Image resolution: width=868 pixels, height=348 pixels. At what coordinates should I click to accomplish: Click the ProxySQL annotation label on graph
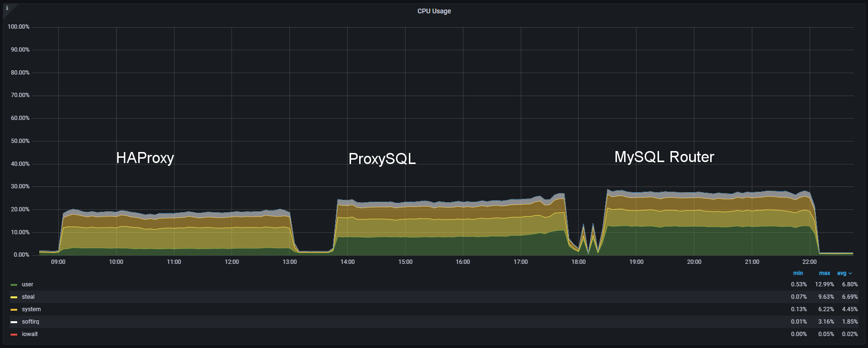(382, 159)
